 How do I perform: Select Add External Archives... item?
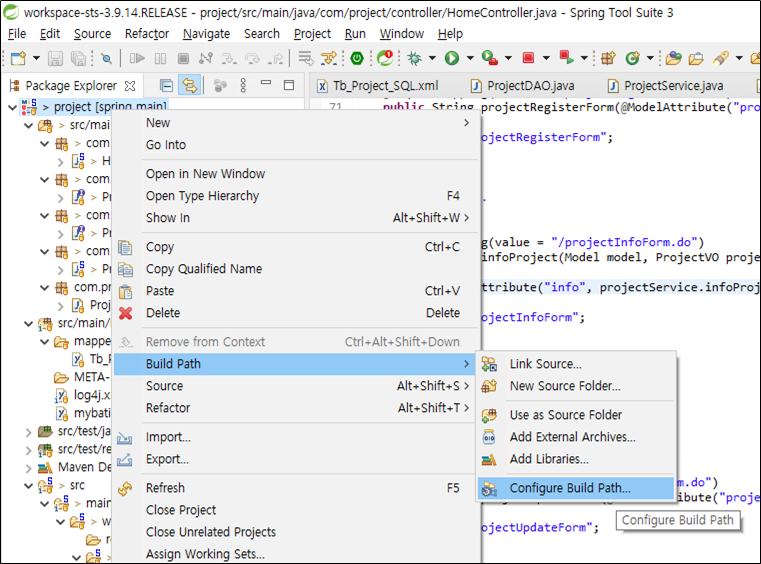(577, 437)
